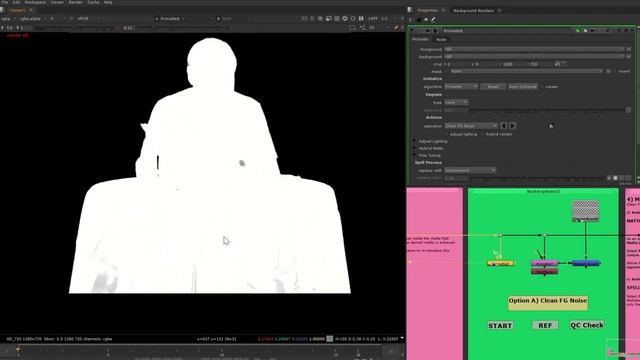Open the foreground channel dropdown

pos(534,49)
